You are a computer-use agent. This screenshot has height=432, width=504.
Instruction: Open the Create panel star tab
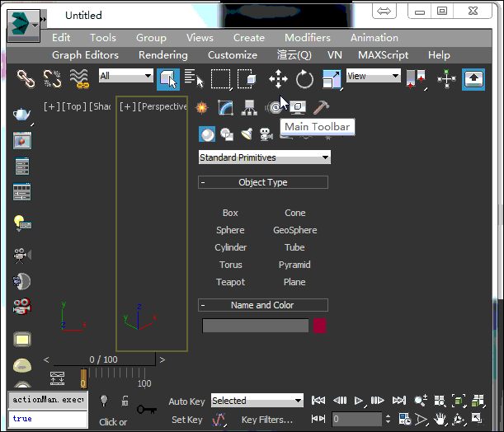pyautogui.click(x=202, y=108)
